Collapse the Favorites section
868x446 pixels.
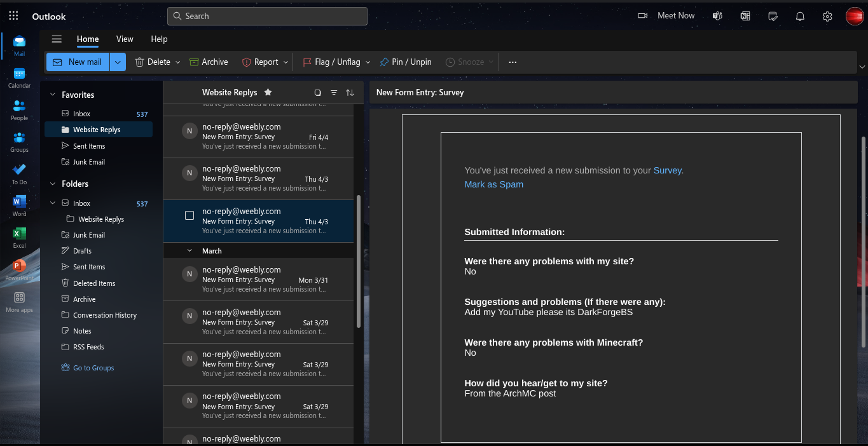point(53,95)
